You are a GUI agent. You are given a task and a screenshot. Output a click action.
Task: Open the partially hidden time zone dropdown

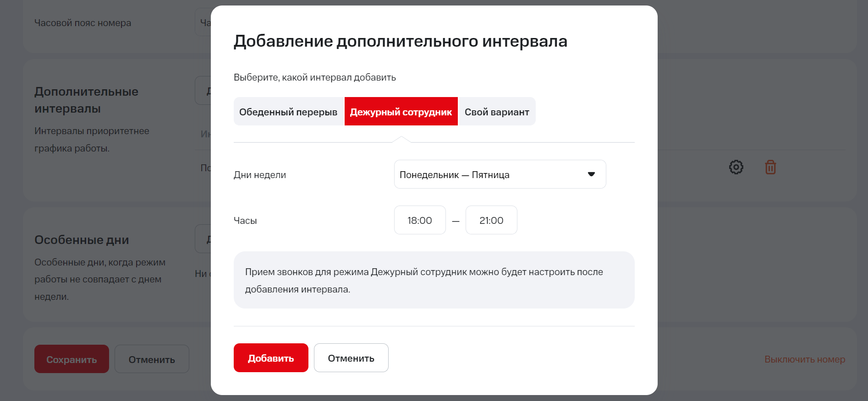[x=203, y=22]
